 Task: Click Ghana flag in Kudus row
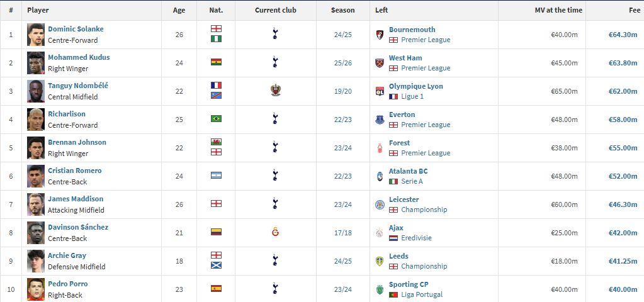[x=216, y=62]
